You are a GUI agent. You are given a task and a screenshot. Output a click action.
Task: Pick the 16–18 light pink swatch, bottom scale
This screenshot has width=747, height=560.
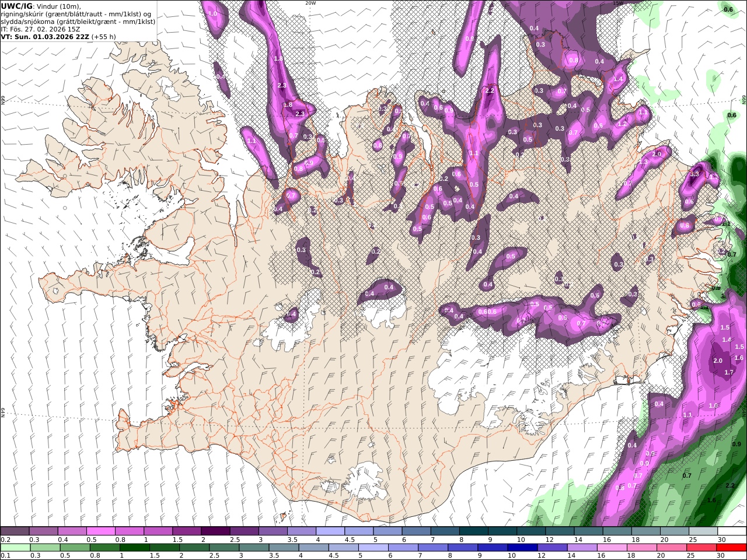coord(611,548)
